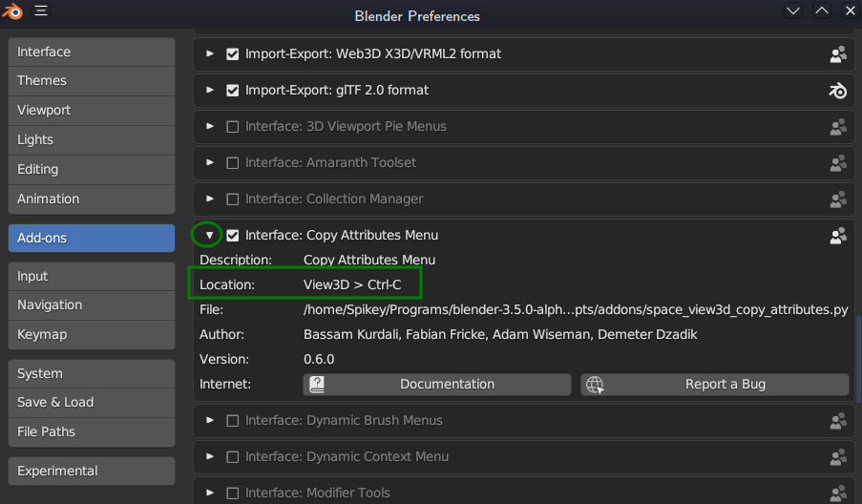Click Report a Bug button
Screen dimensions: 862x504
pos(715,384)
